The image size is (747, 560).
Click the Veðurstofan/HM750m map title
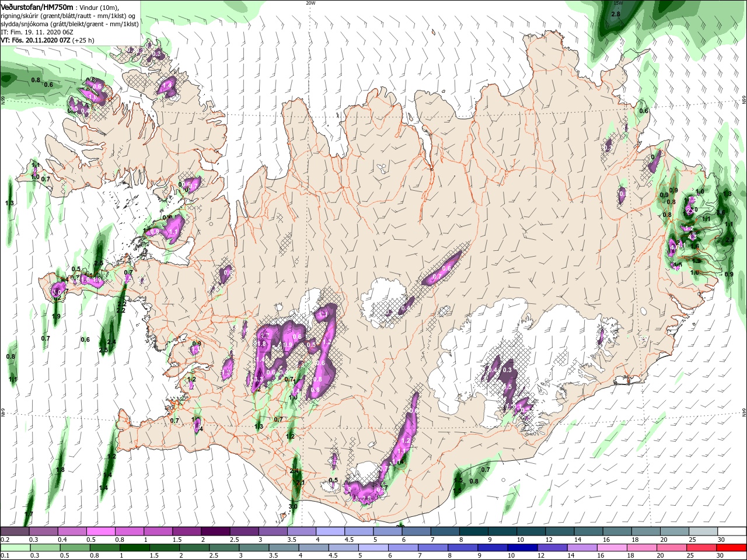pyautogui.click(x=37, y=6)
